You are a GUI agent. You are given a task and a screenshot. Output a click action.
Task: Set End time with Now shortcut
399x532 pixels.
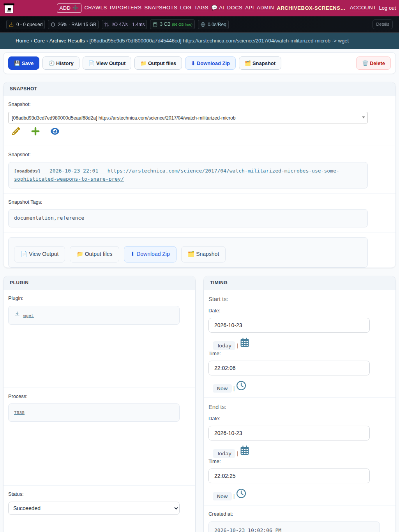tap(222, 496)
